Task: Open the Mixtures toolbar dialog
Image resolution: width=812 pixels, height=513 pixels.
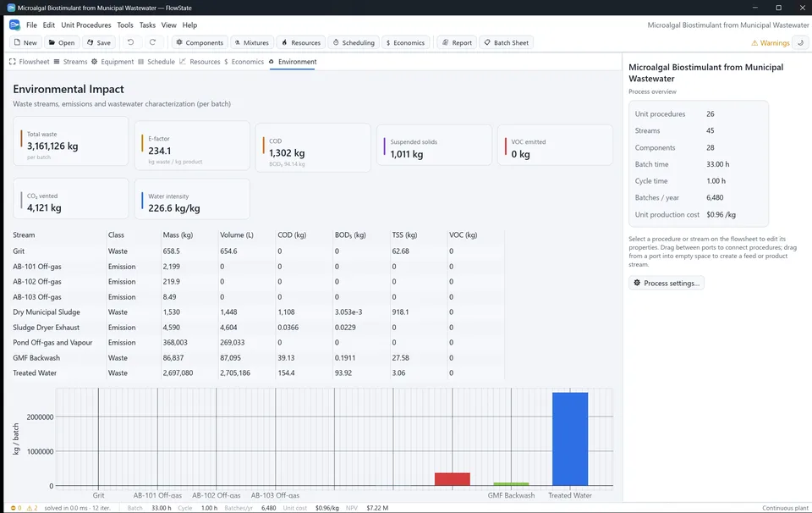Action: click(x=252, y=42)
